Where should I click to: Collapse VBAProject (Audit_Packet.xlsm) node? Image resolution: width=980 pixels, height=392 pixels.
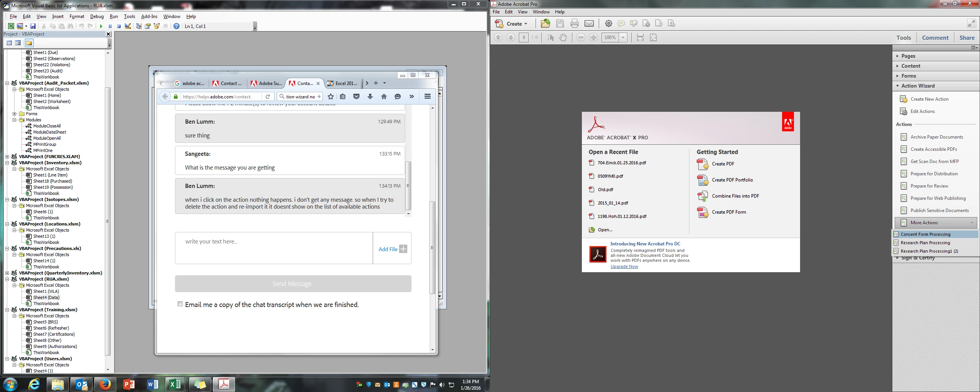[x=7, y=83]
